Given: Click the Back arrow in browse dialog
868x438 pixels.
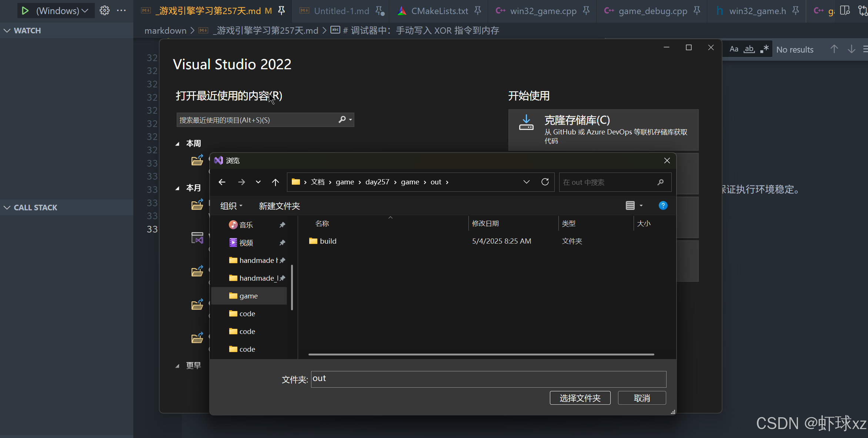Looking at the screenshot, I should [222, 182].
